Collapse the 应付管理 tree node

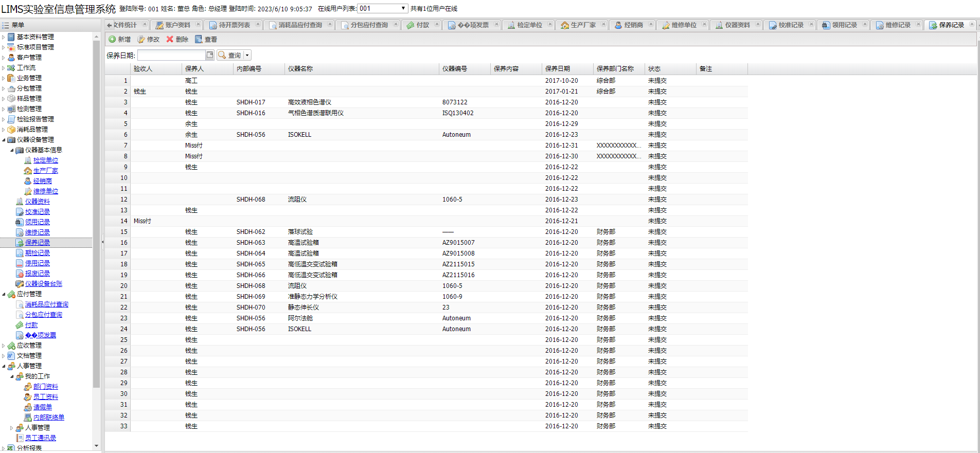4,294
